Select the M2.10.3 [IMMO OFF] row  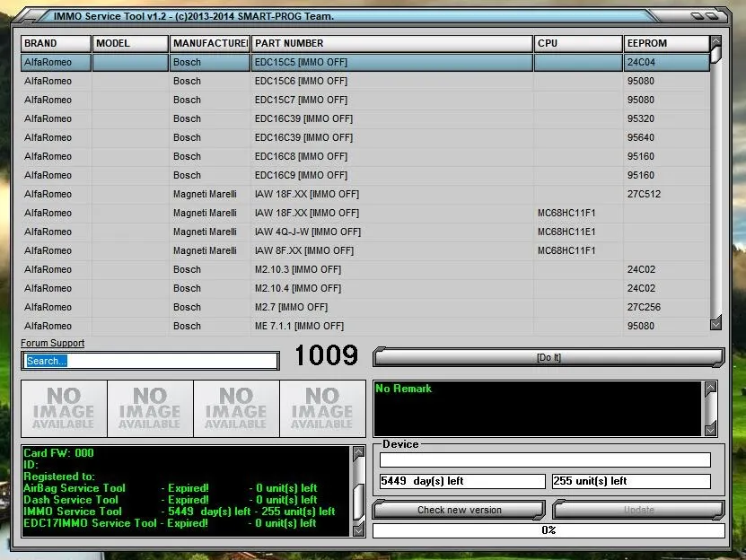click(x=364, y=269)
